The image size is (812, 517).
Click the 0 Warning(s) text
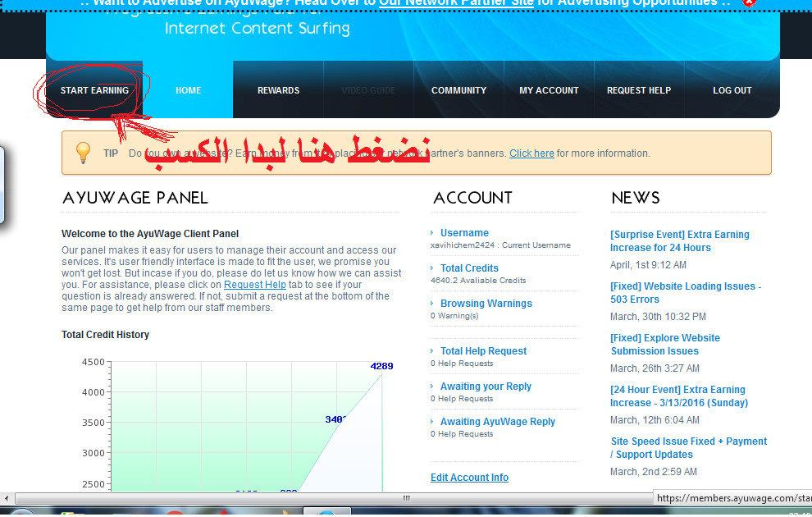pos(454,315)
